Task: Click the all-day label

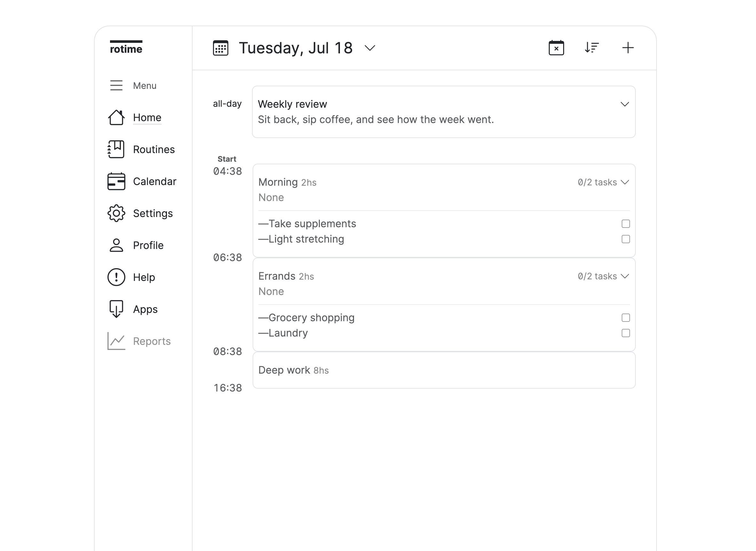Action: click(x=227, y=104)
